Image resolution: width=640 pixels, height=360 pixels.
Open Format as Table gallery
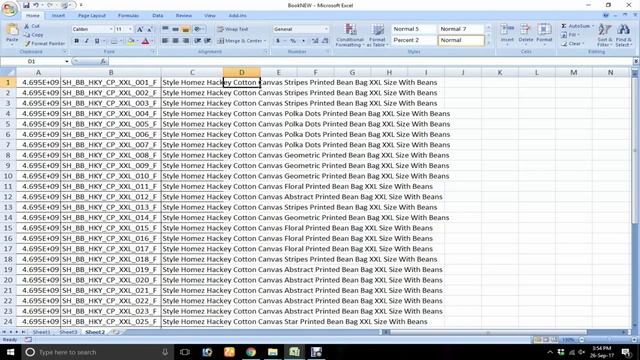(378, 35)
